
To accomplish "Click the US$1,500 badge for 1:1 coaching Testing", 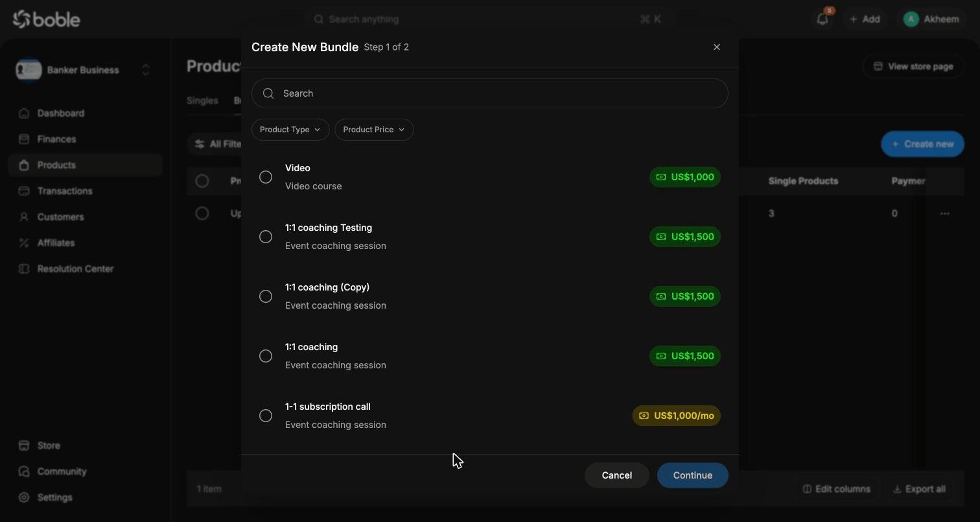I will click(x=685, y=237).
